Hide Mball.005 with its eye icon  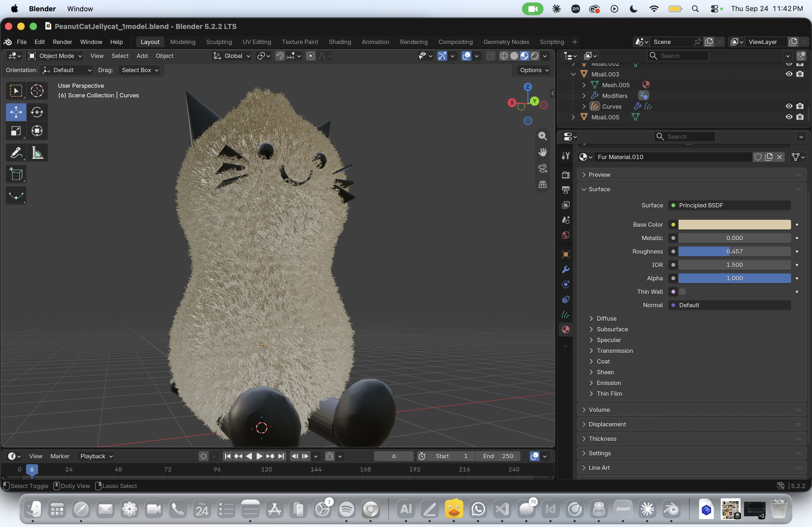point(789,117)
